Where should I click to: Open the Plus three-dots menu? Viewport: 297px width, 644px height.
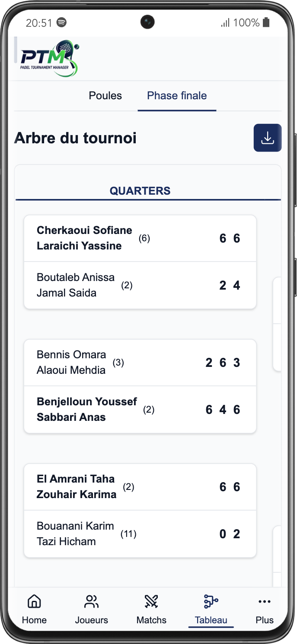pos(264,601)
